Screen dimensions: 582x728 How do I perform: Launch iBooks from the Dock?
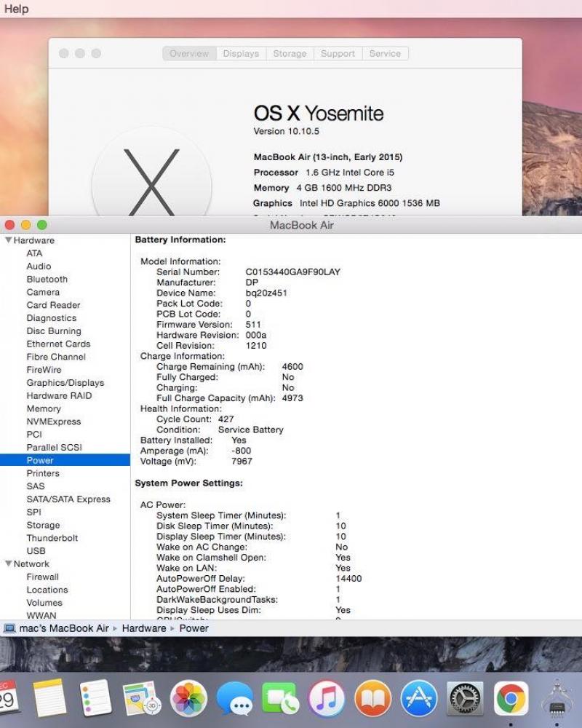coord(372,698)
